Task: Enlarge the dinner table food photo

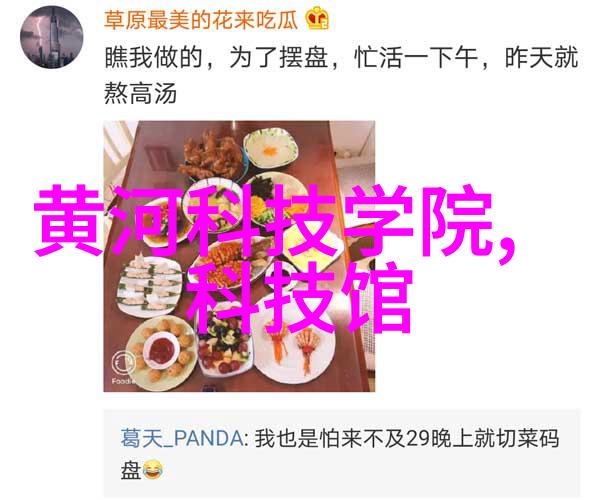Action: [239, 256]
